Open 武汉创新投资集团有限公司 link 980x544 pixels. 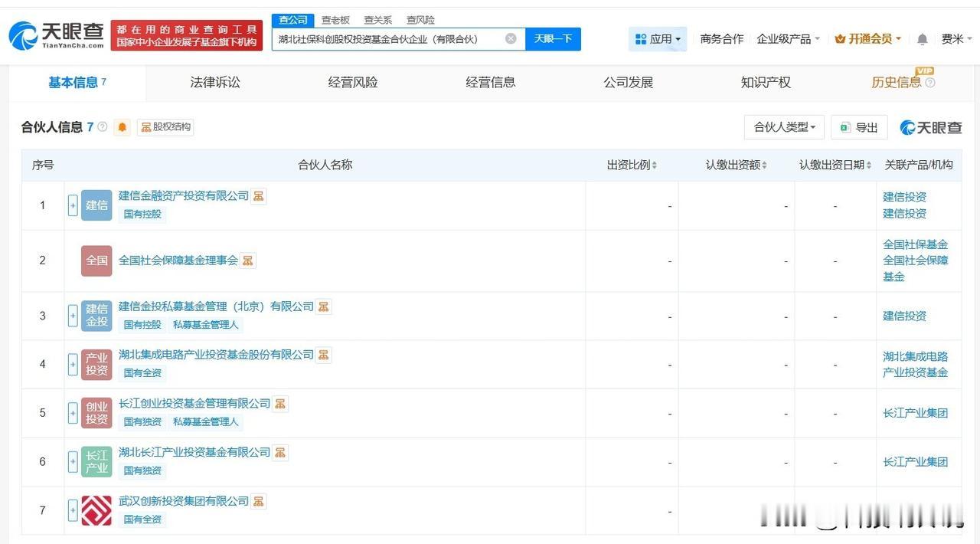[184, 501]
